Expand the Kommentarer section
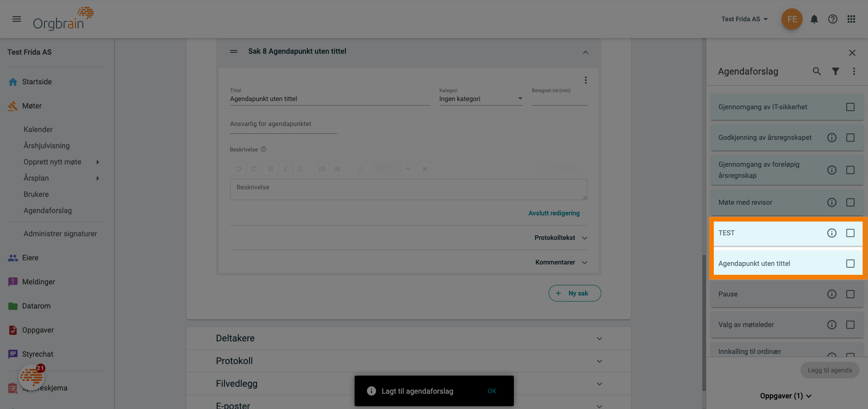Viewport: 868px width, 409px height. click(x=561, y=262)
